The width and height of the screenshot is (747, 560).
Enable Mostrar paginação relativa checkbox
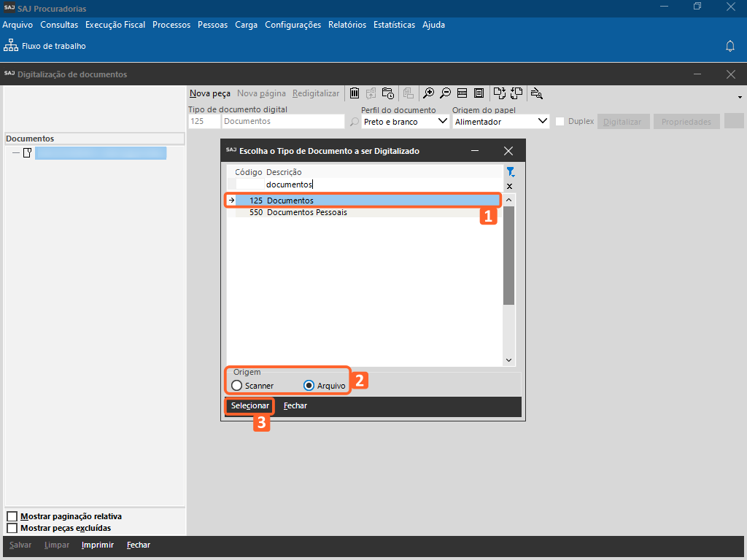(12, 516)
